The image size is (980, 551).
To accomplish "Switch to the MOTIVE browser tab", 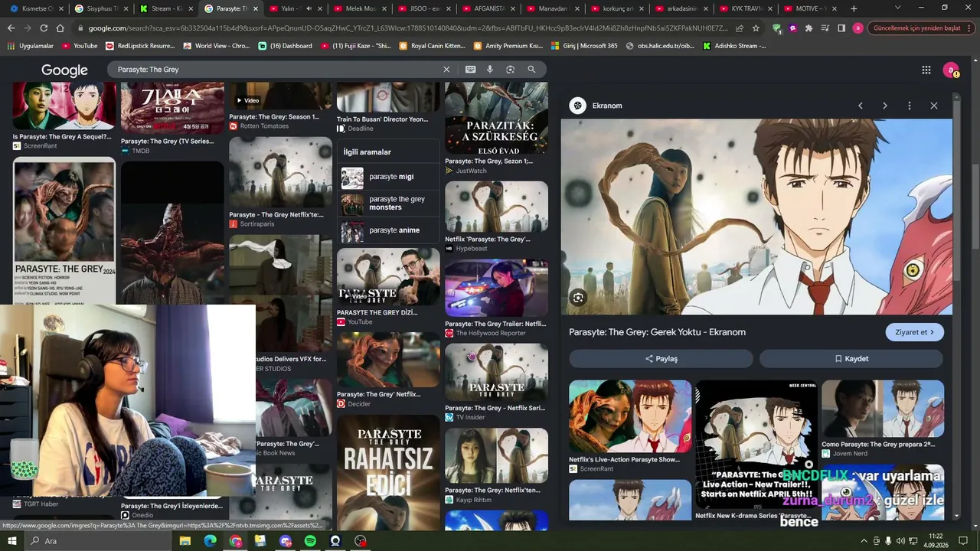I will [810, 8].
